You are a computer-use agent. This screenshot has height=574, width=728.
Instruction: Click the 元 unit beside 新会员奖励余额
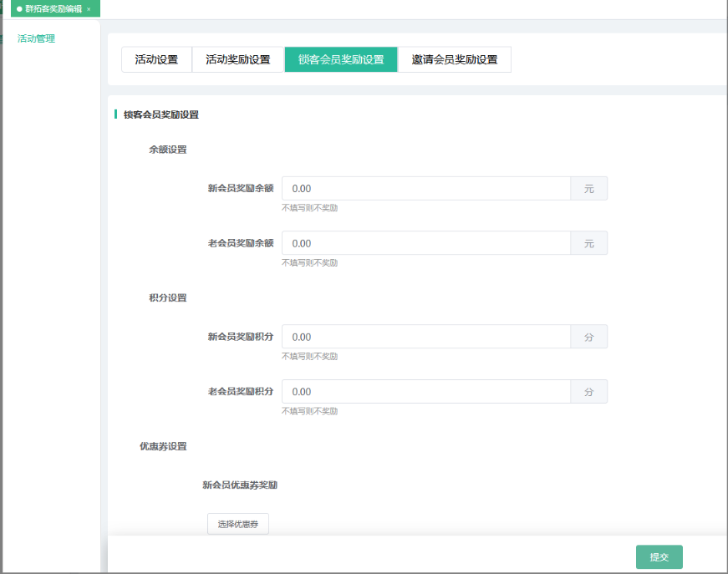(588, 189)
